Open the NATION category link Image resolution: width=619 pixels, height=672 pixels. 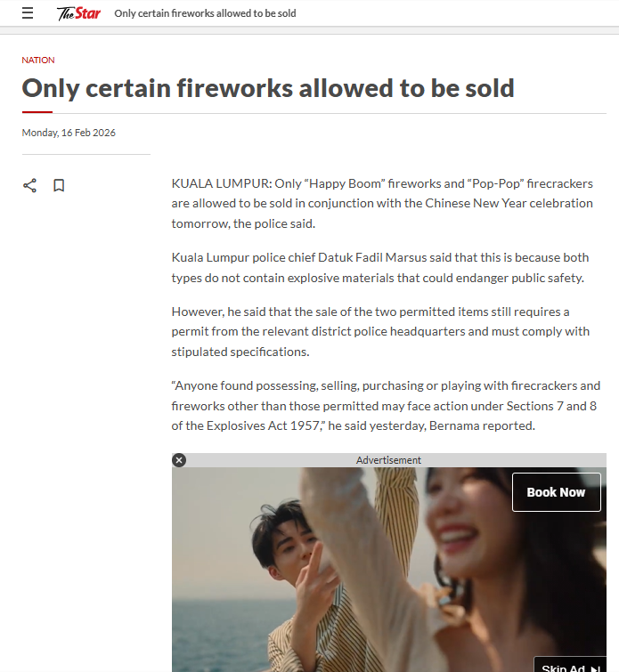tap(38, 60)
